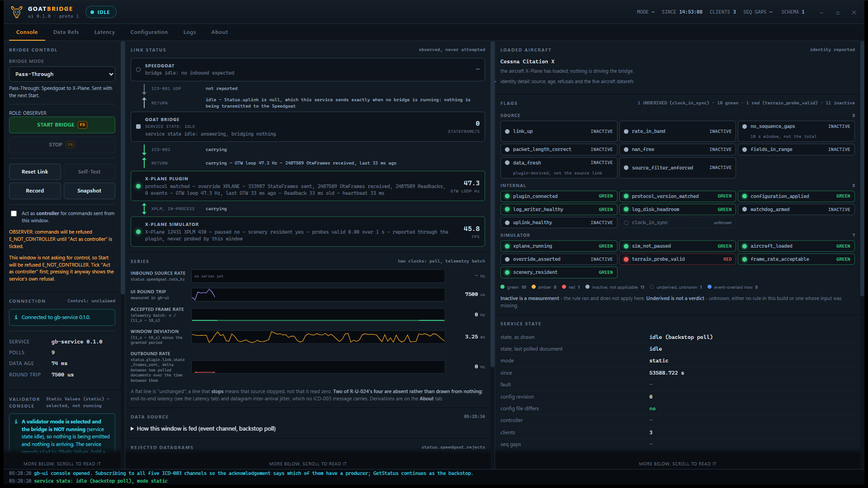Click the red terrain_probe_valid indicator dot

[x=626, y=259]
